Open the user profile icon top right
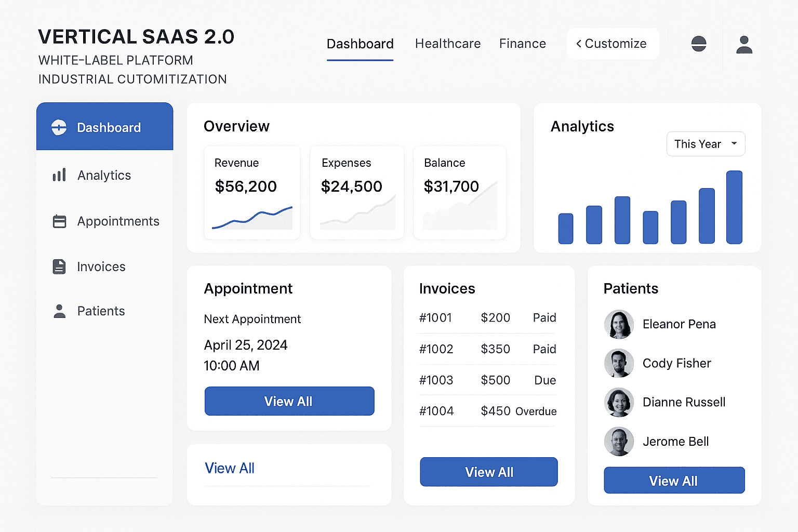This screenshot has width=798, height=532. tap(744, 44)
